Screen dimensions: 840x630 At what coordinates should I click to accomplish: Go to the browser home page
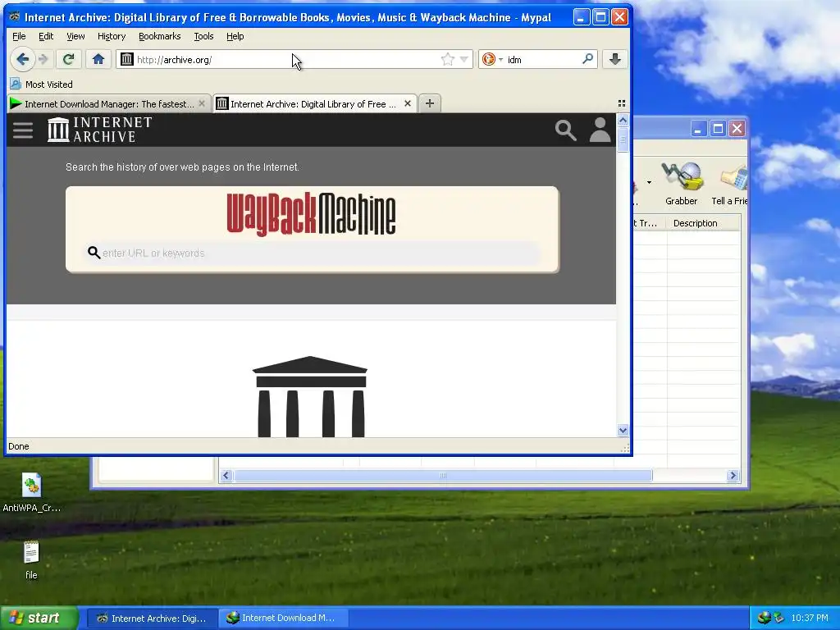tap(98, 59)
